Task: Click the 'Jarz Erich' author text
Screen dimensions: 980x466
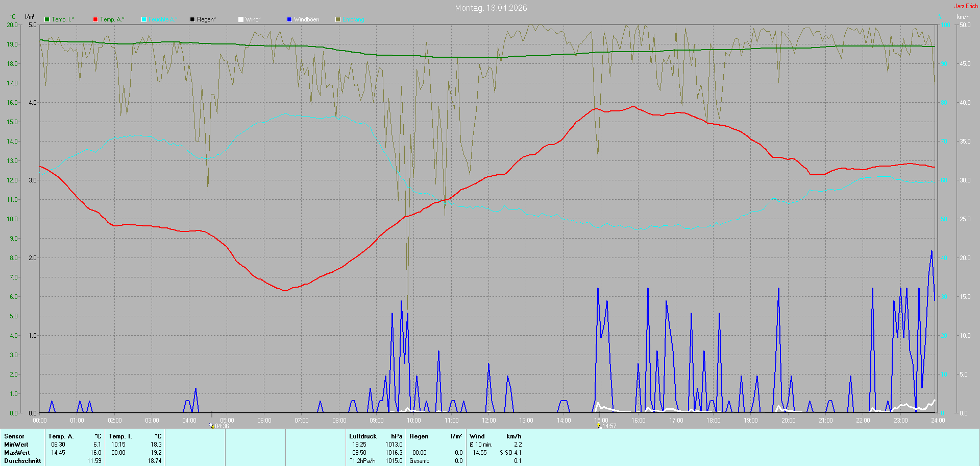Action: point(966,6)
